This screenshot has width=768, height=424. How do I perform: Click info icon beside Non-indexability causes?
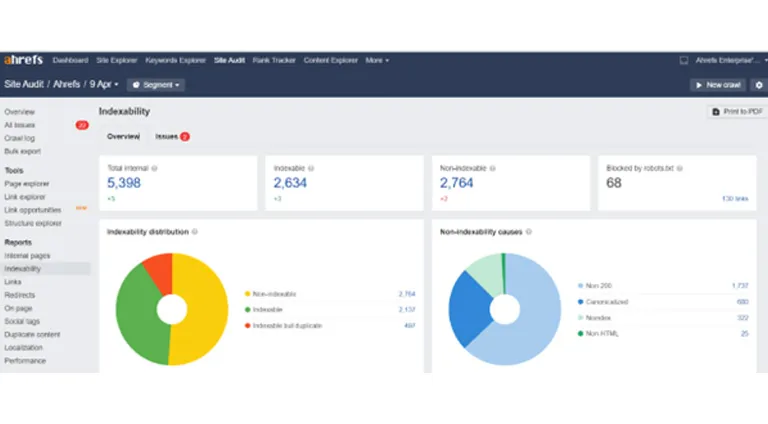(528, 232)
